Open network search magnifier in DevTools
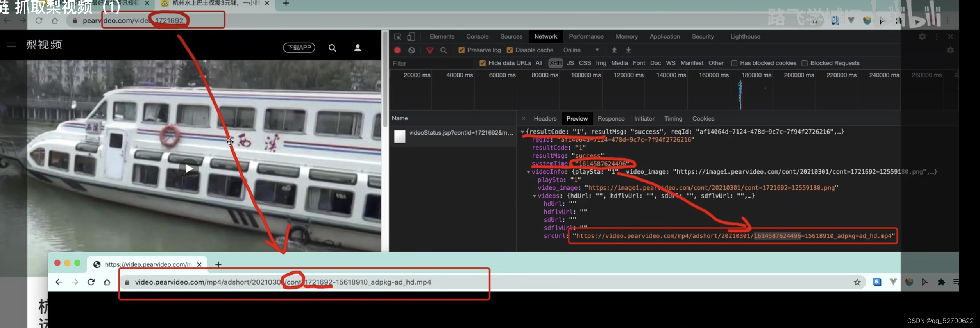 tap(444, 50)
